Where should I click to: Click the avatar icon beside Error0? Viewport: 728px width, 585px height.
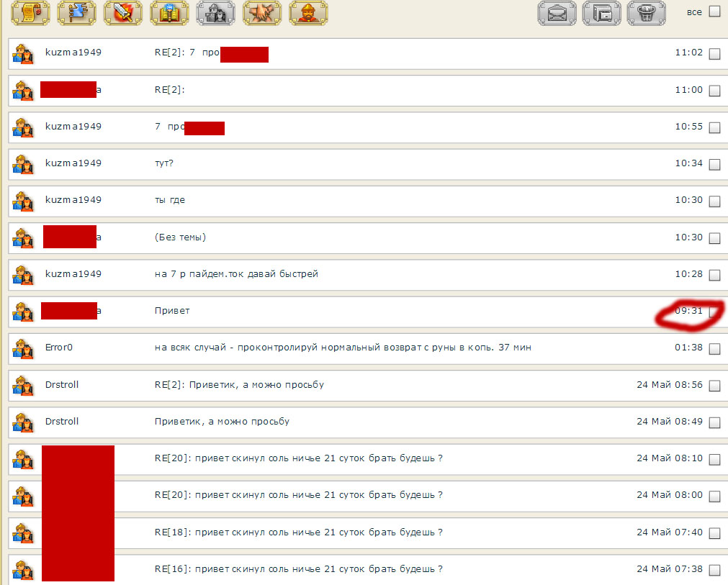pos(24,348)
